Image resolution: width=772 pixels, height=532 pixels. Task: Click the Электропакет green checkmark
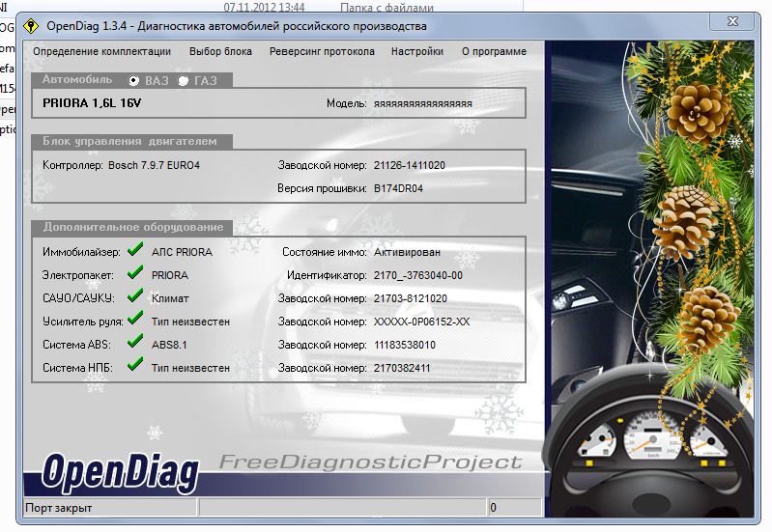tap(135, 272)
